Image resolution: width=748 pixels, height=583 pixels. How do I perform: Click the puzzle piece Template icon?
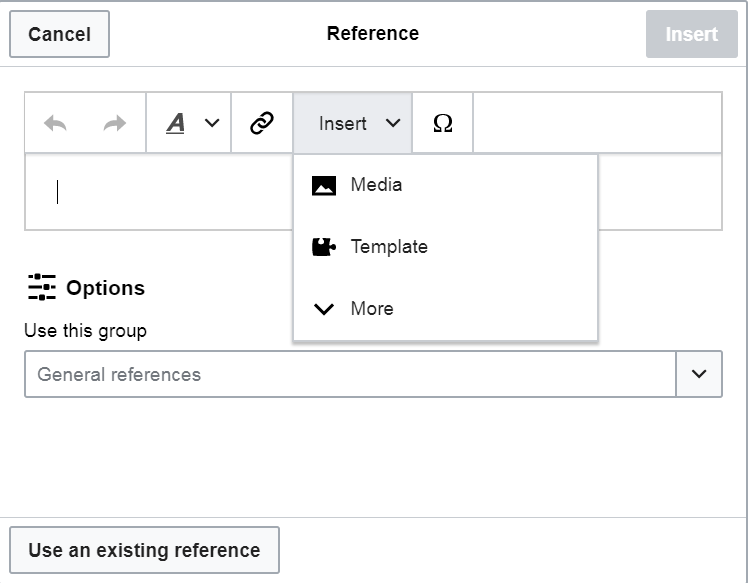[x=324, y=247]
